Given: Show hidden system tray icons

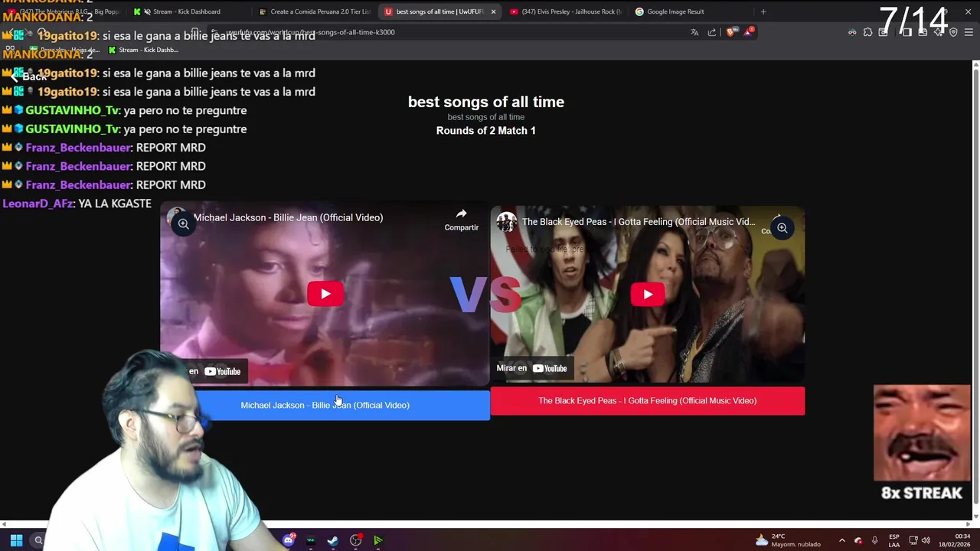Looking at the screenshot, I should (x=841, y=540).
